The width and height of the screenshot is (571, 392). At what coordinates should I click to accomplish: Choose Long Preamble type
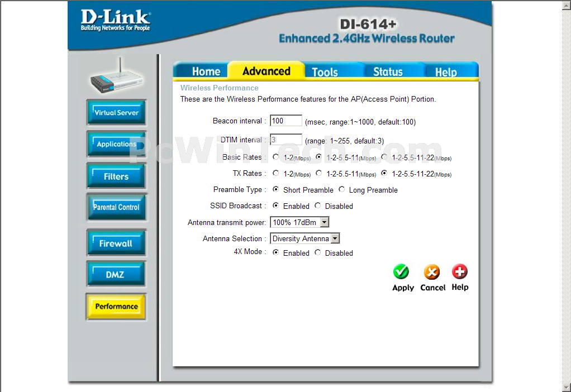(x=341, y=189)
